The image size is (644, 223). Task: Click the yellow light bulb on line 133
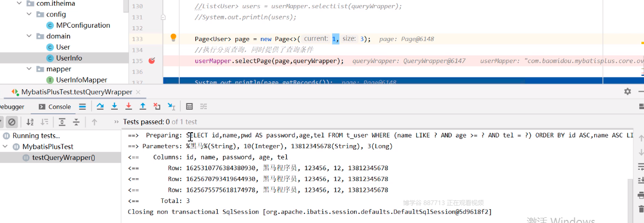pyautogui.click(x=173, y=37)
